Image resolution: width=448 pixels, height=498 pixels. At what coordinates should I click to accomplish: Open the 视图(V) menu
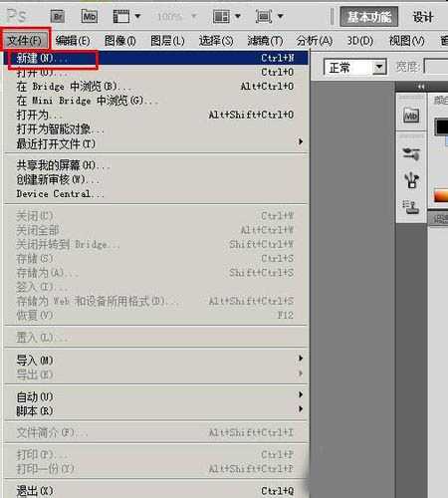[x=406, y=41]
